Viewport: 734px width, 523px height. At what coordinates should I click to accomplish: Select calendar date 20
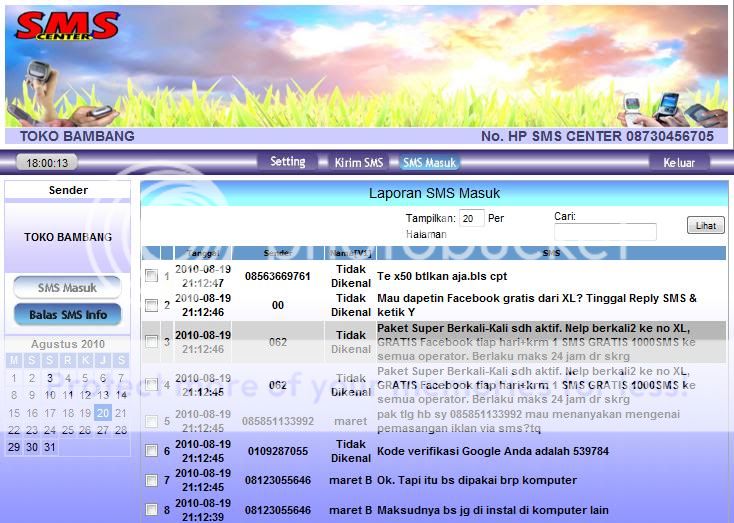[x=103, y=413]
